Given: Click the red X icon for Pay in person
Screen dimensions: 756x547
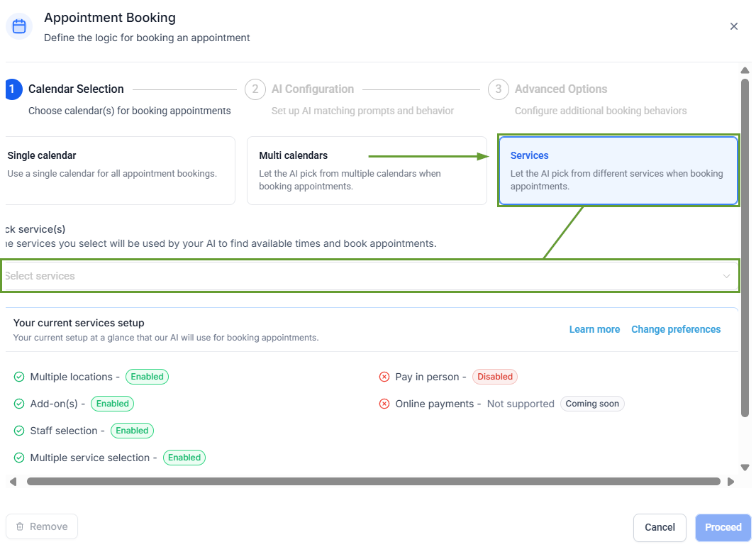Looking at the screenshot, I should (x=384, y=377).
